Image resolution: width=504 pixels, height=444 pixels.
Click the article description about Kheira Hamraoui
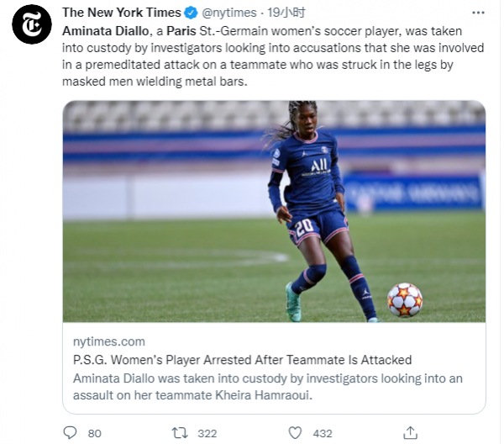pyautogui.click(x=267, y=387)
